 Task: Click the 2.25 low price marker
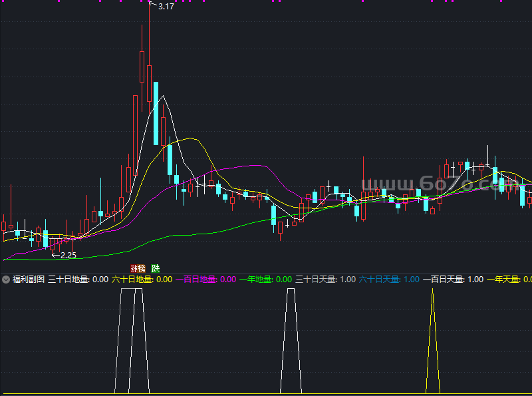[x=68, y=255]
